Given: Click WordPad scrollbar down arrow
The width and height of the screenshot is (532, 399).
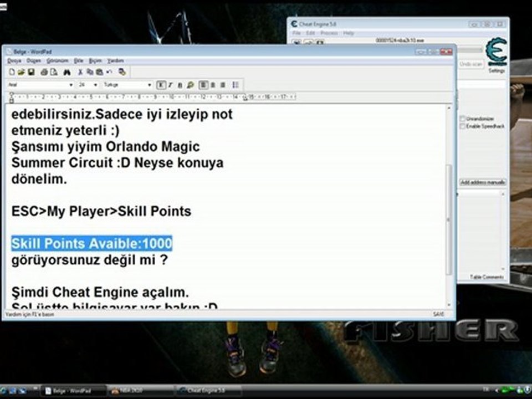Looking at the screenshot, I should pyautogui.click(x=449, y=305).
